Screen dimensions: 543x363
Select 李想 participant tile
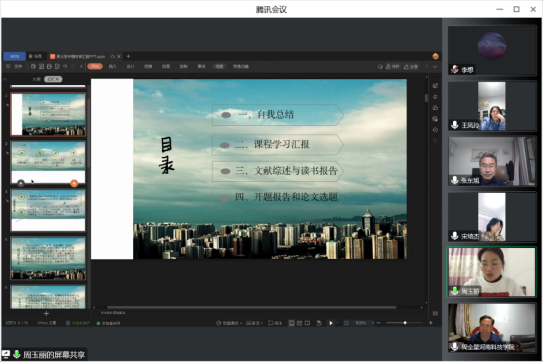tap(492, 51)
